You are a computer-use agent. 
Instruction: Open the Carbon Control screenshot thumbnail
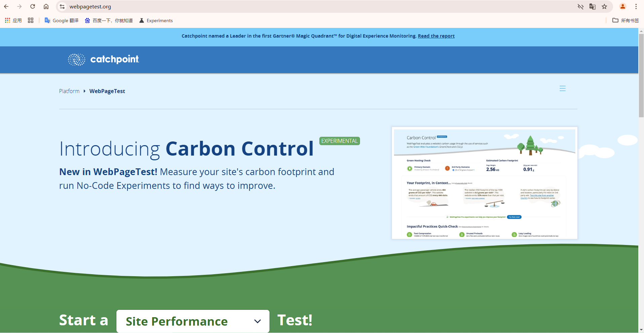[485, 183]
